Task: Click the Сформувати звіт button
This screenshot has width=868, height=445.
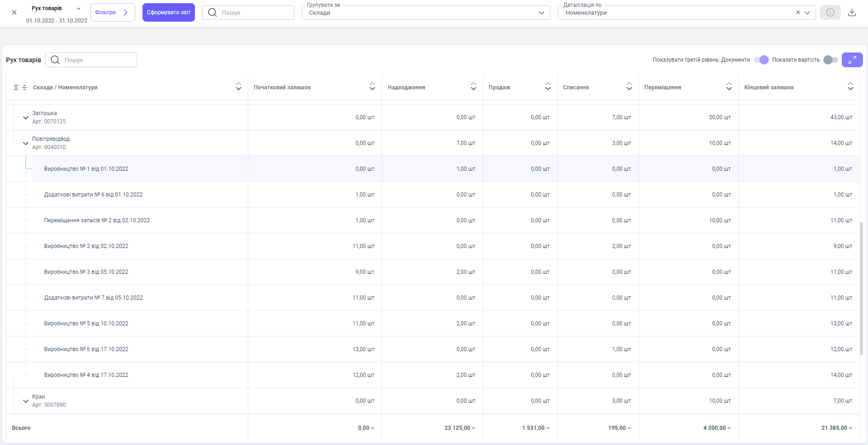Action: coord(169,12)
